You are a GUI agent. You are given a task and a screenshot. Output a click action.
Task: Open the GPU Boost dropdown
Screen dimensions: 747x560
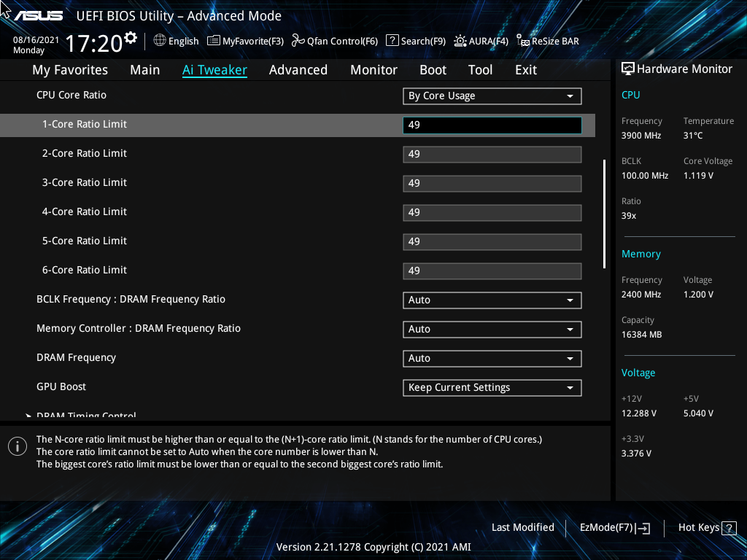[x=492, y=388]
